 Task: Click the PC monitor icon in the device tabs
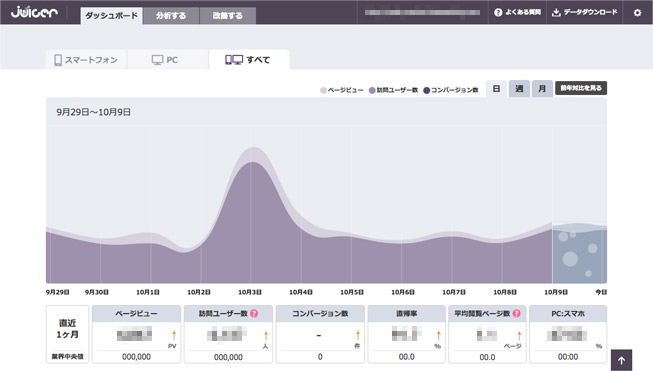[157, 60]
